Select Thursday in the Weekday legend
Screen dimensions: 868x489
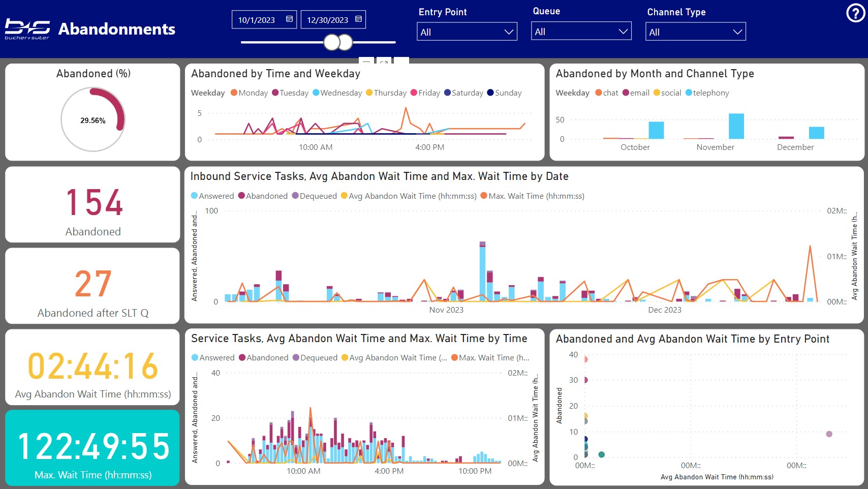click(386, 93)
